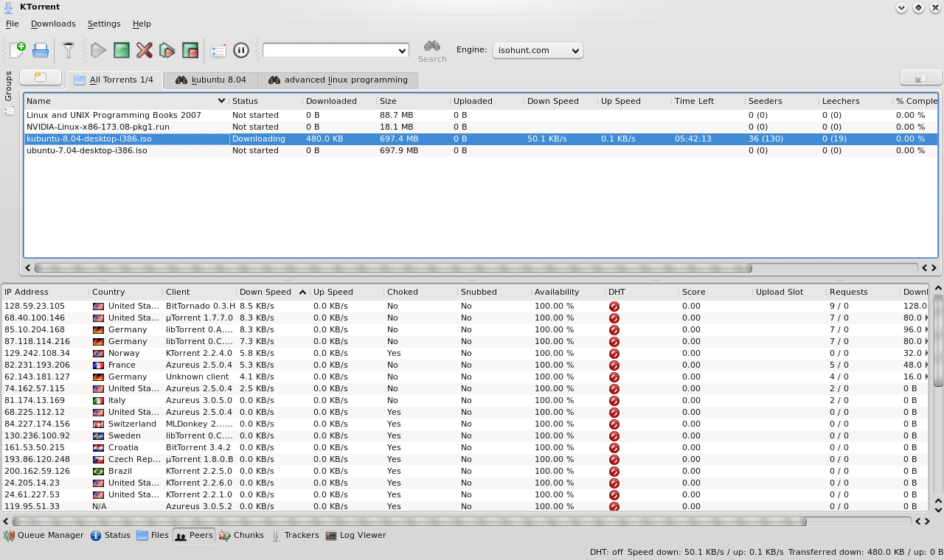
Task: Click the flag icon for peer 128.59.23.105
Action: [98, 306]
